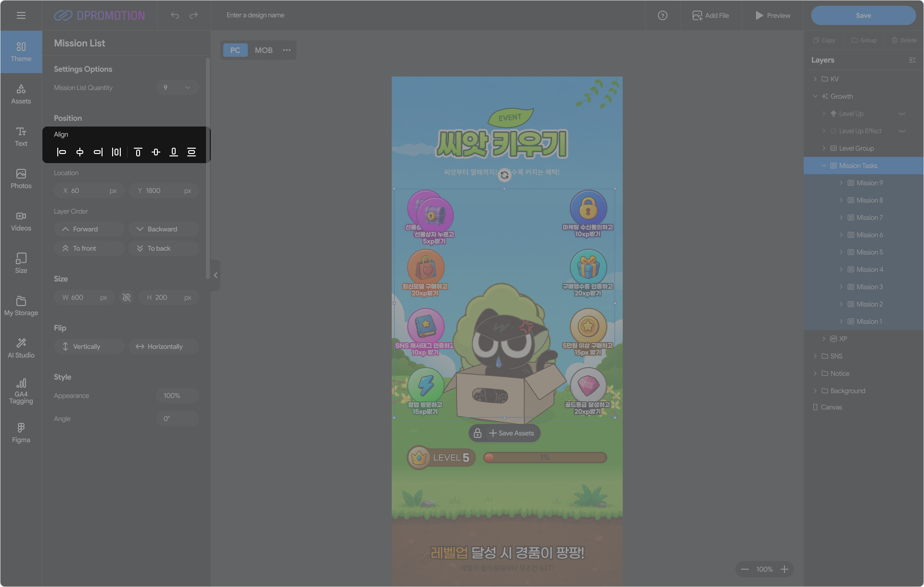Select the Theme sidebar panel
Screen dimensions: 924x587
[21, 52]
